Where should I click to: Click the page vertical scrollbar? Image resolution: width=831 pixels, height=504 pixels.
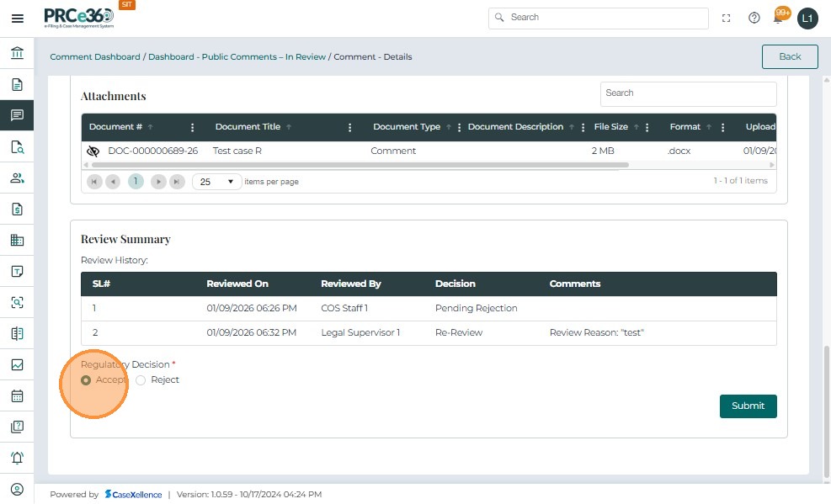(826, 411)
